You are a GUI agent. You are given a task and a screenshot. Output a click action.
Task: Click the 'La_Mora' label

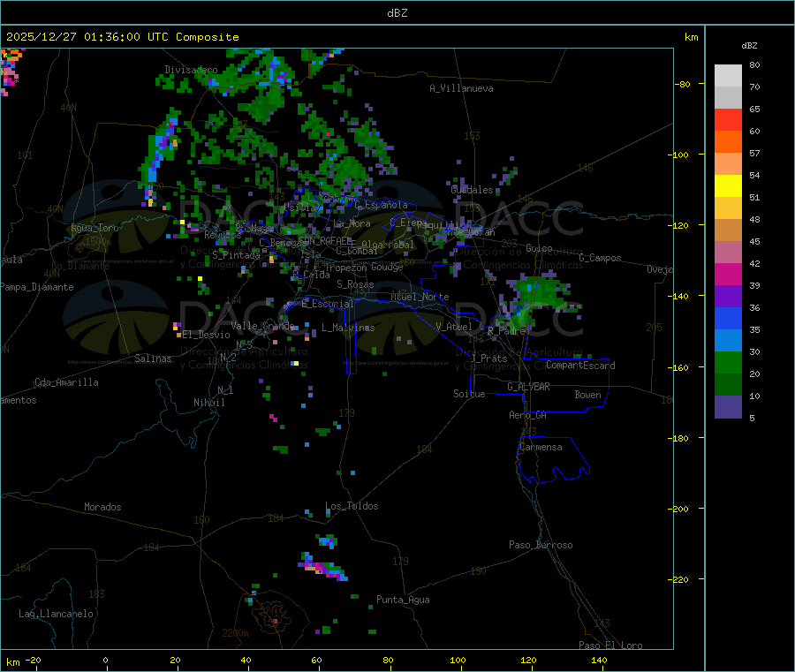point(352,223)
